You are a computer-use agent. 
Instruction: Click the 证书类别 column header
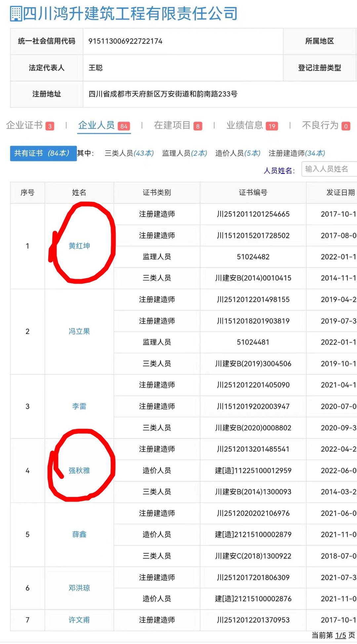click(157, 193)
